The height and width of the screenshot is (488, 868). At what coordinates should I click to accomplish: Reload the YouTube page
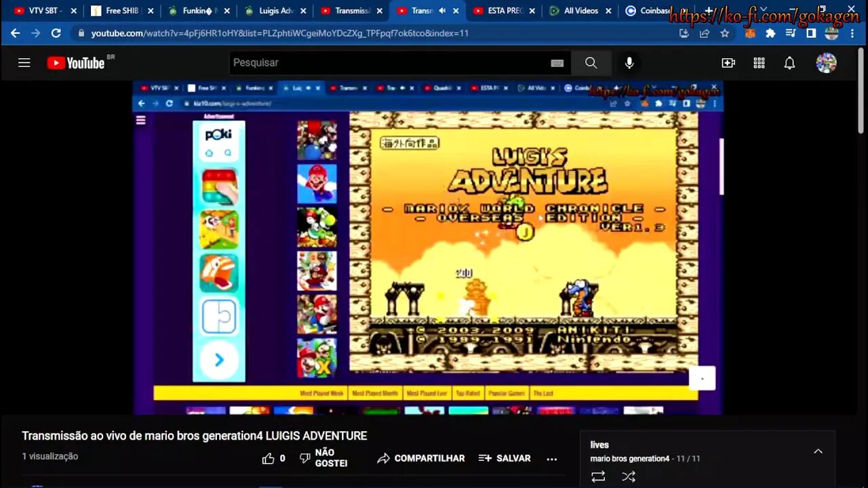(x=56, y=33)
